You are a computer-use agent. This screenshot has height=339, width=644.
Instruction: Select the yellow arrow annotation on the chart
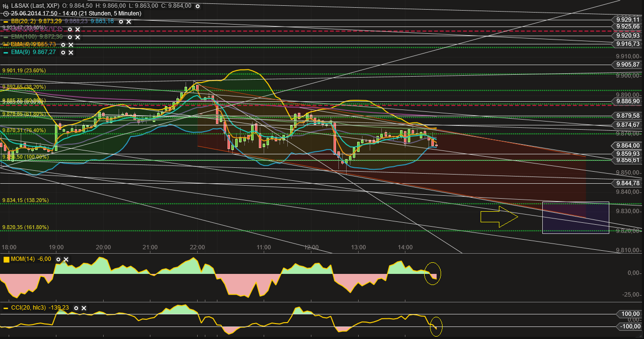point(499,217)
